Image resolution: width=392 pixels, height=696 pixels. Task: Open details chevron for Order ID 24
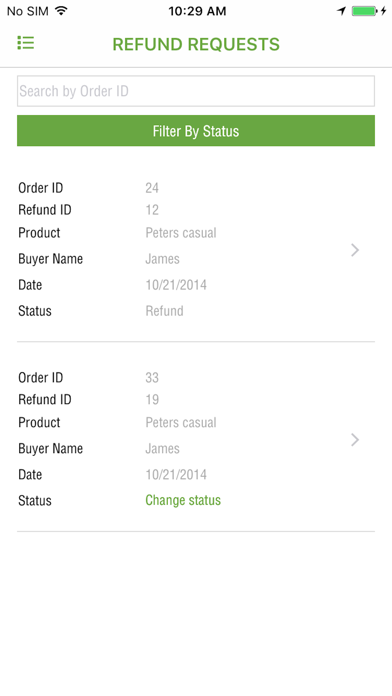[x=355, y=250]
